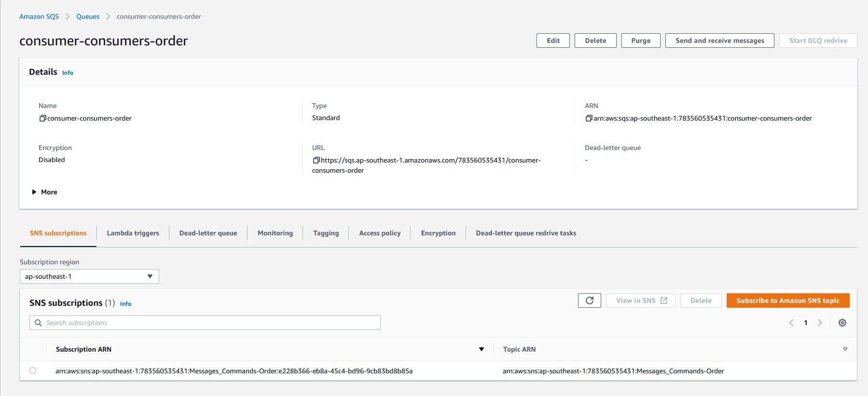This screenshot has width=868, height=396.
Task: Open the Dead-letter queue tab
Action: click(208, 233)
